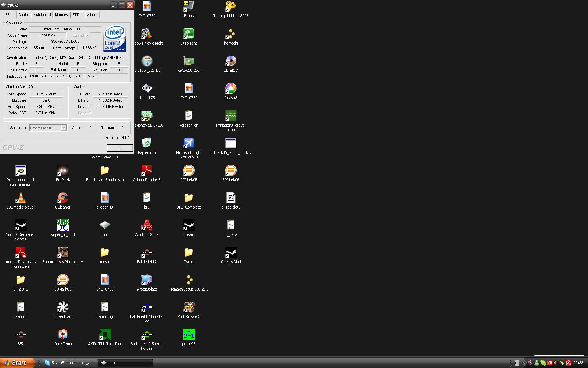This screenshot has width=588, height=368.
Task: Select the 3DMark06 desktop icon
Action: point(231,173)
